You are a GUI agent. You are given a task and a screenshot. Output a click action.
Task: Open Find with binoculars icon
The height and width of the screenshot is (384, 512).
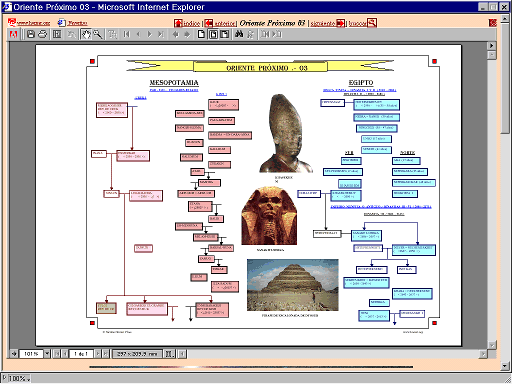pos(239,34)
